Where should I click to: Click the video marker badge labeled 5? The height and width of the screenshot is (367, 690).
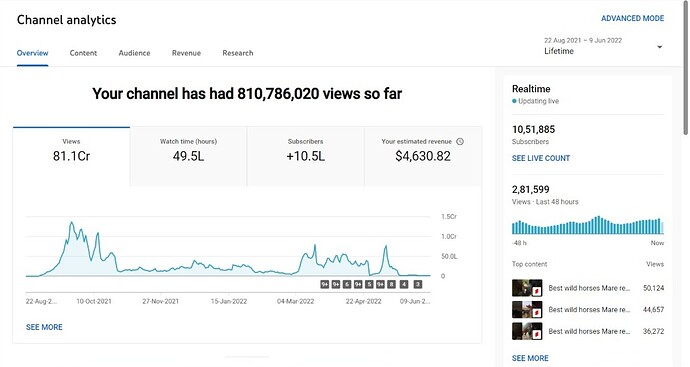click(x=369, y=284)
